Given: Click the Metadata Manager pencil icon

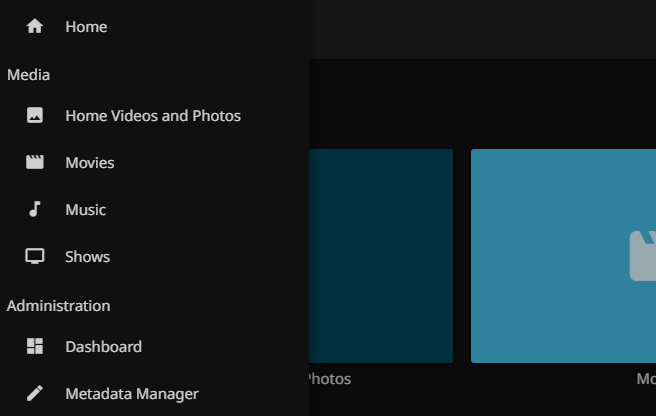Looking at the screenshot, I should click(x=35, y=393).
